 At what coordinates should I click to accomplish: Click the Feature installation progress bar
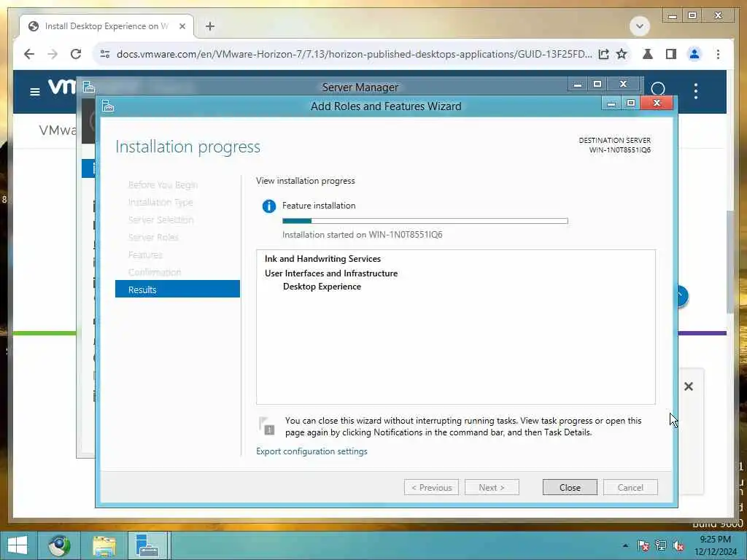coord(425,220)
